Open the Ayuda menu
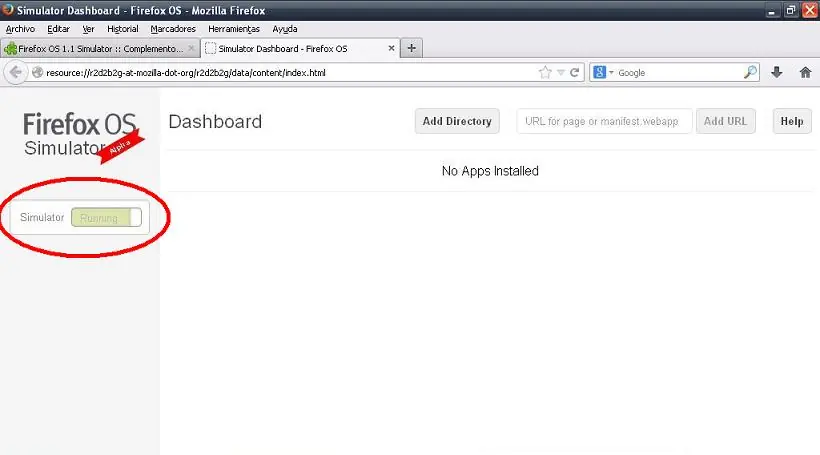 pyautogui.click(x=284, y=29)
